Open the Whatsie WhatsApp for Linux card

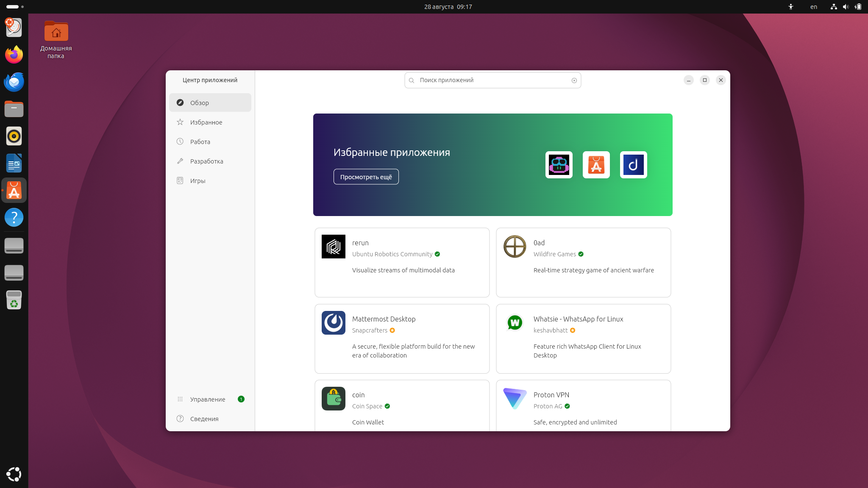pyautogui.click(x=584, y=339)
